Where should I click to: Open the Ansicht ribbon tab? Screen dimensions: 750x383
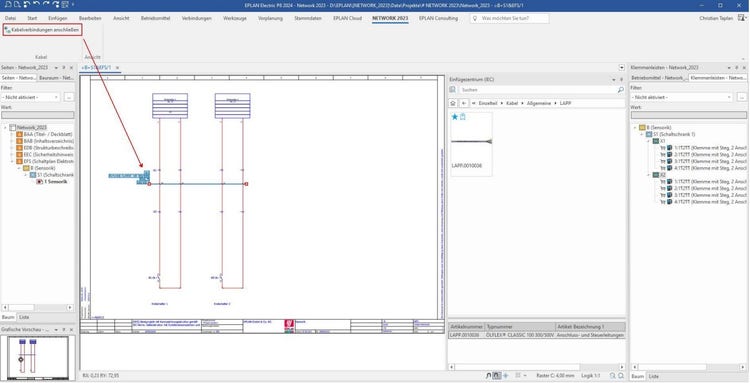[x=121, y=18]
